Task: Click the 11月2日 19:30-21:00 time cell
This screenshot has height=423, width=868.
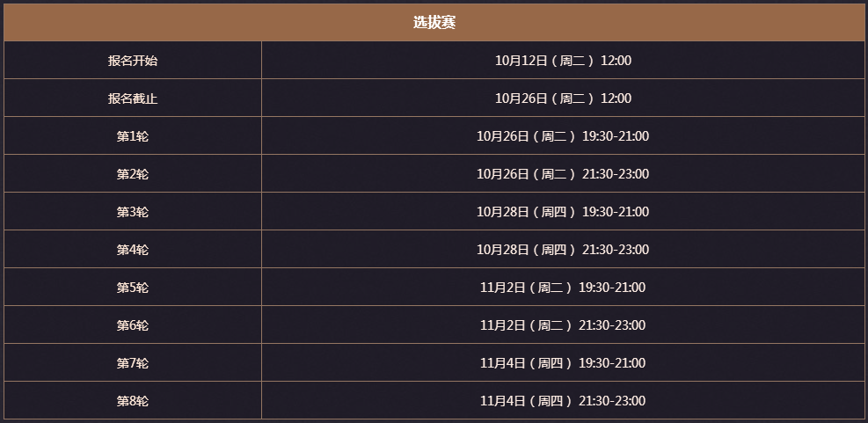Action: click(563, 288)
